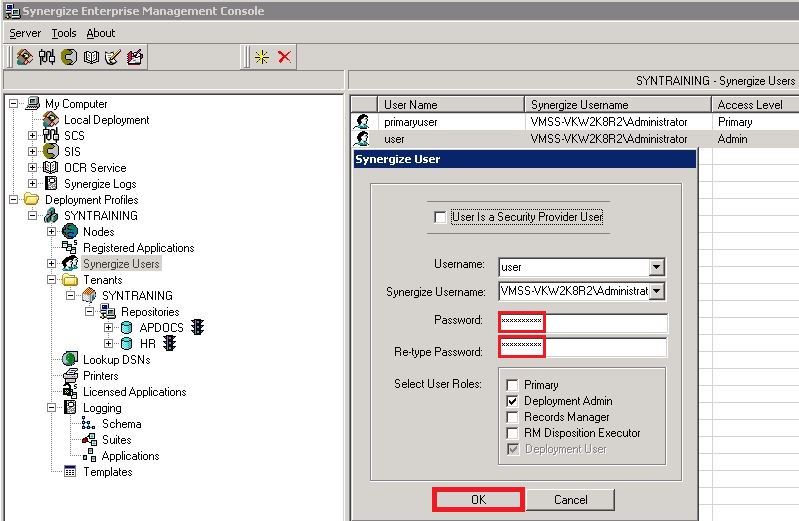Click the red X Delete toolbar icon
Screen dimensions: 799x521
click(284, 57)
